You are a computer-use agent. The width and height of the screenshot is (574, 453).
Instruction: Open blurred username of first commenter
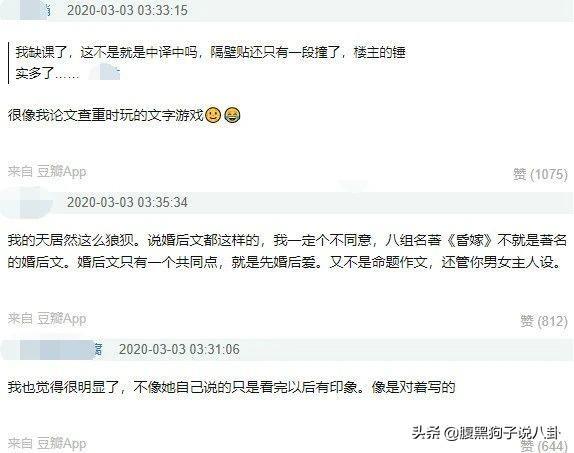(x=35, y=10)
